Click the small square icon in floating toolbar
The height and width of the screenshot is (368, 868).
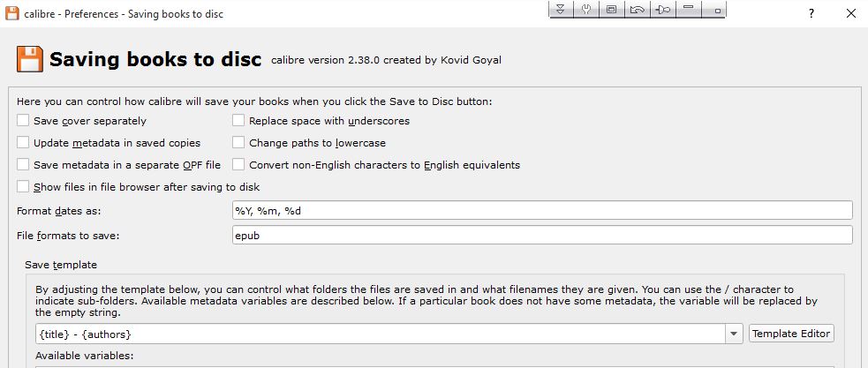click(718, 11)
